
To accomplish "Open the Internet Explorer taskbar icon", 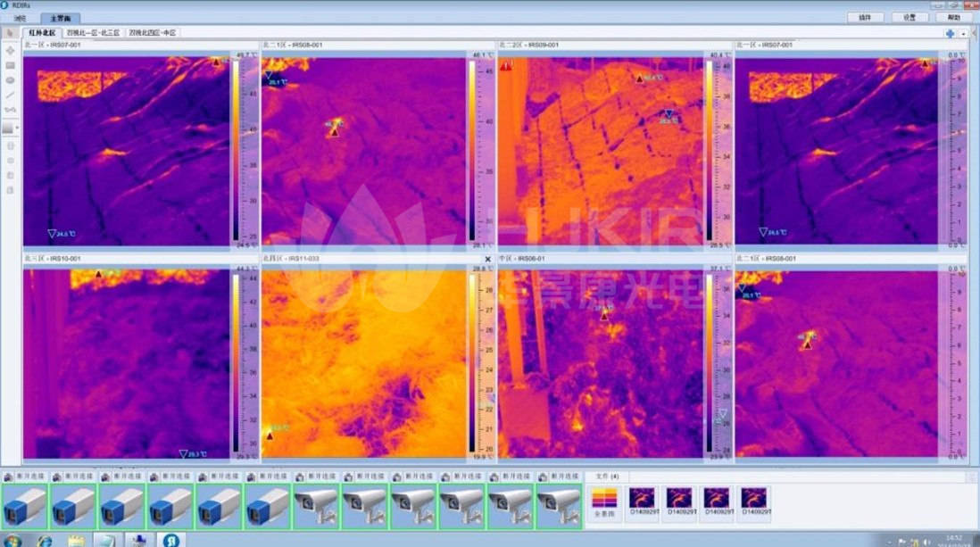I will click(44, 540).
